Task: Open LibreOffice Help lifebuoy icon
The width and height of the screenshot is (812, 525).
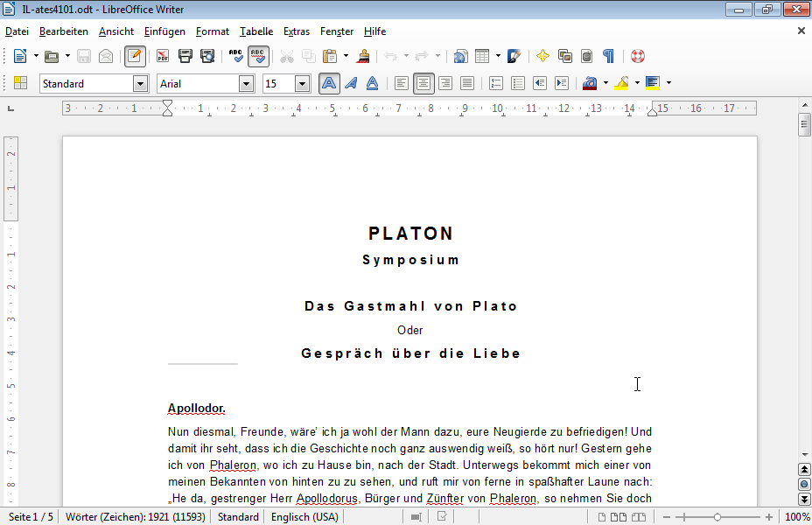Action: [x=638, y=56]
